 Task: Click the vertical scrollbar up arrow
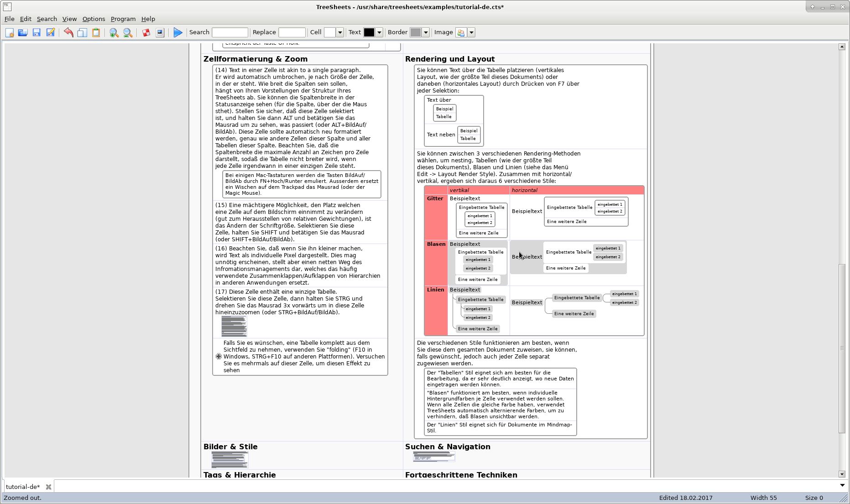point(842,47)
